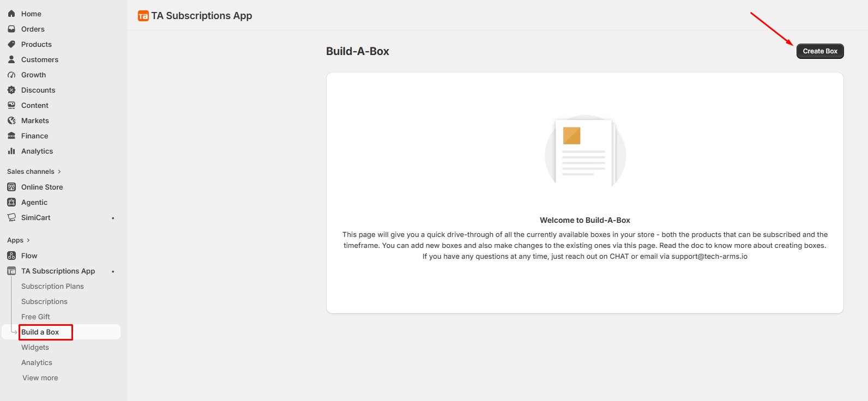The height and width of the screenshot is (401, 868).
Task: Click the pin dot next to SimiCart
Action: coord(113,218)
